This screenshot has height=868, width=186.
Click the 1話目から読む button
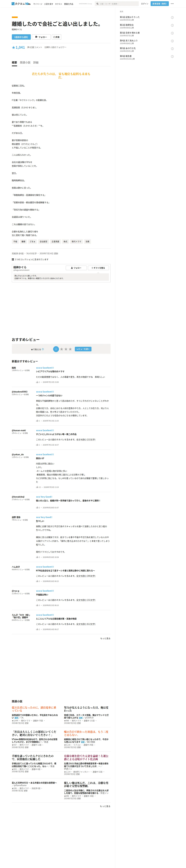21,37
